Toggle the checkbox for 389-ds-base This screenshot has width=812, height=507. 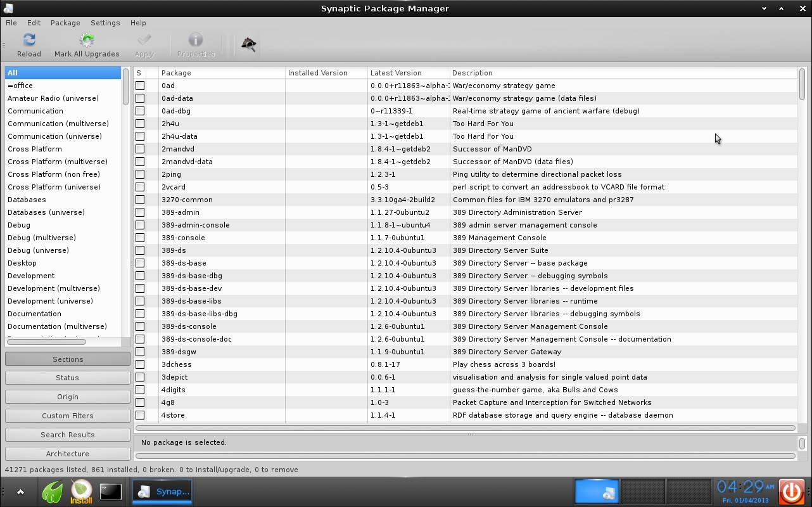tap(140, 263)
